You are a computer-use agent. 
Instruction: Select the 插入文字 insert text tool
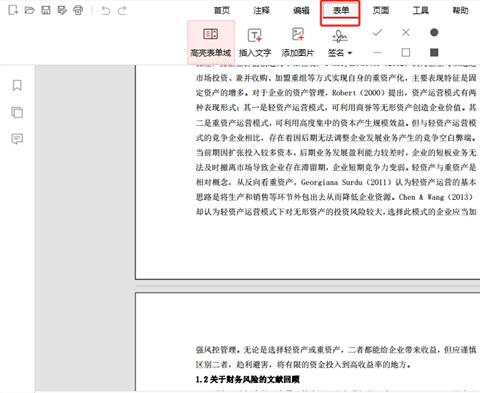255,43
